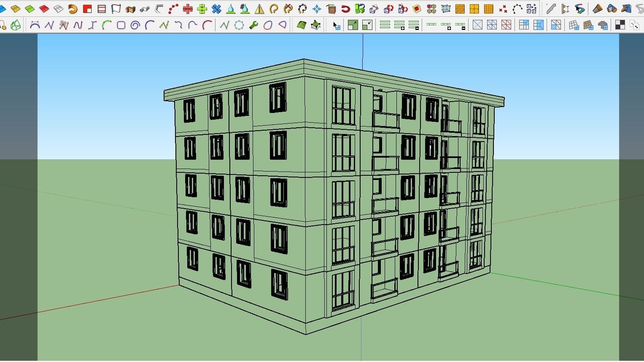Select three green lines with plus icon
The image size is (644, 362).
399,25
